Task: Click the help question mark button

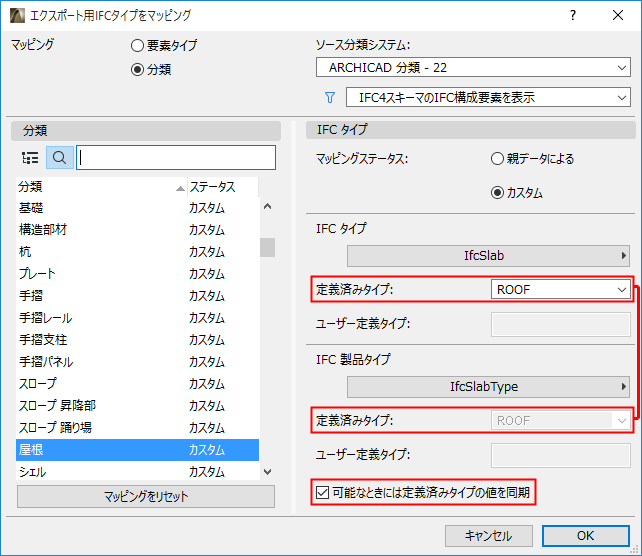Action: click(x=573, y=16)
